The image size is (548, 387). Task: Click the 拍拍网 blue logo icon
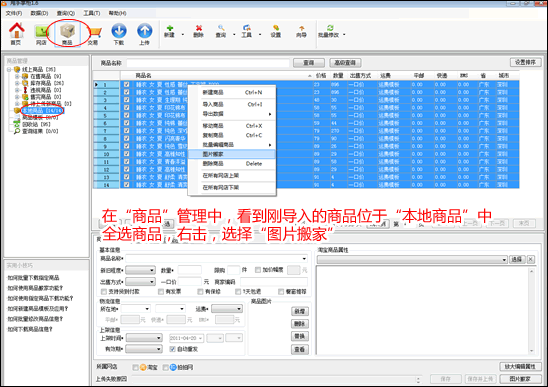[x=173, y=367]
